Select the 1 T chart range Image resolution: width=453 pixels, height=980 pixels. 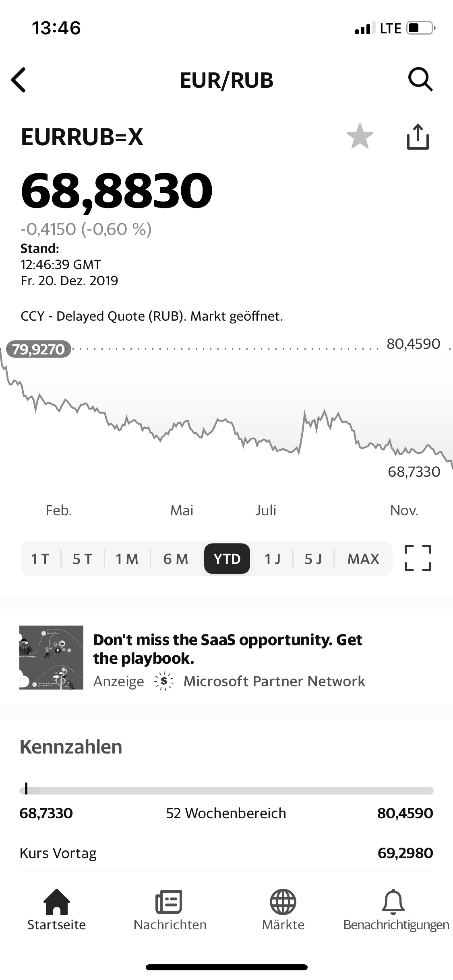pos(40,559)
